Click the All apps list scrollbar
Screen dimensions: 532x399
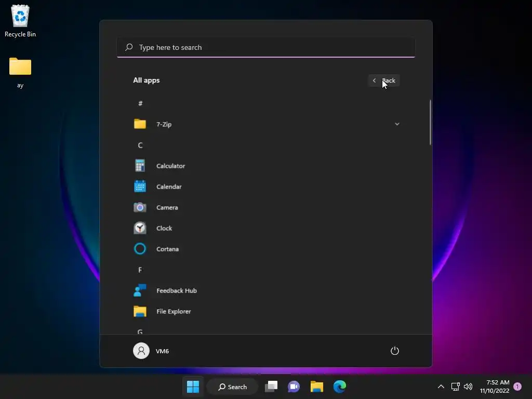(430, 123)
